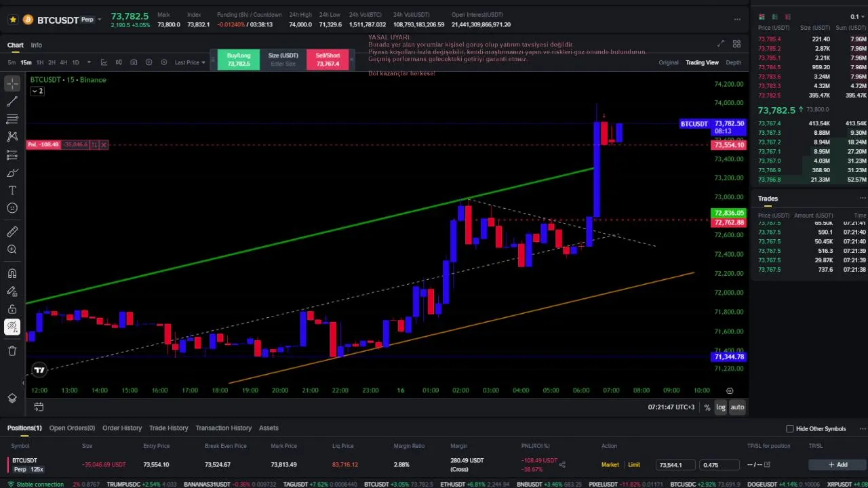Open the chart grid layout icon

[736, 44]
